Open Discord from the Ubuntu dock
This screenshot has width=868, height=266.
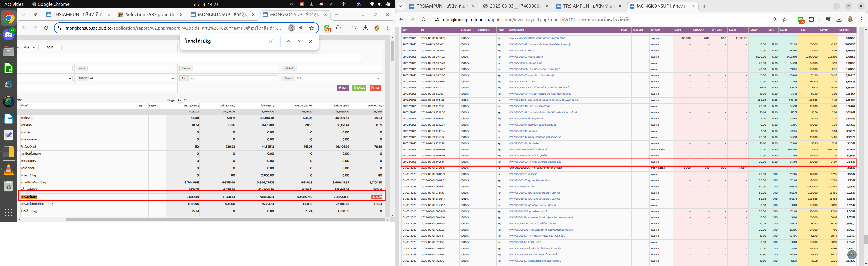coord(9,34)
